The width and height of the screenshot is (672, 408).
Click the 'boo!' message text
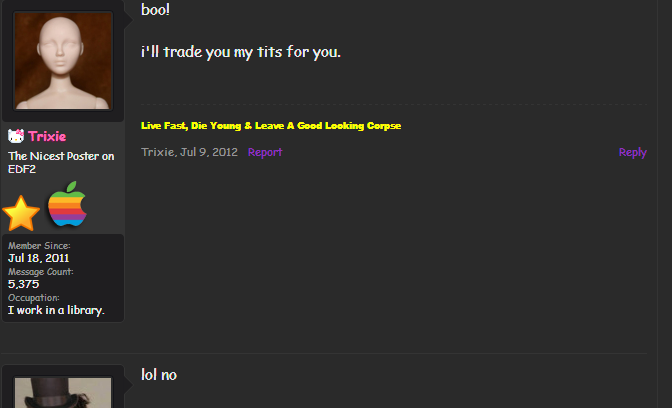(156, 9)
